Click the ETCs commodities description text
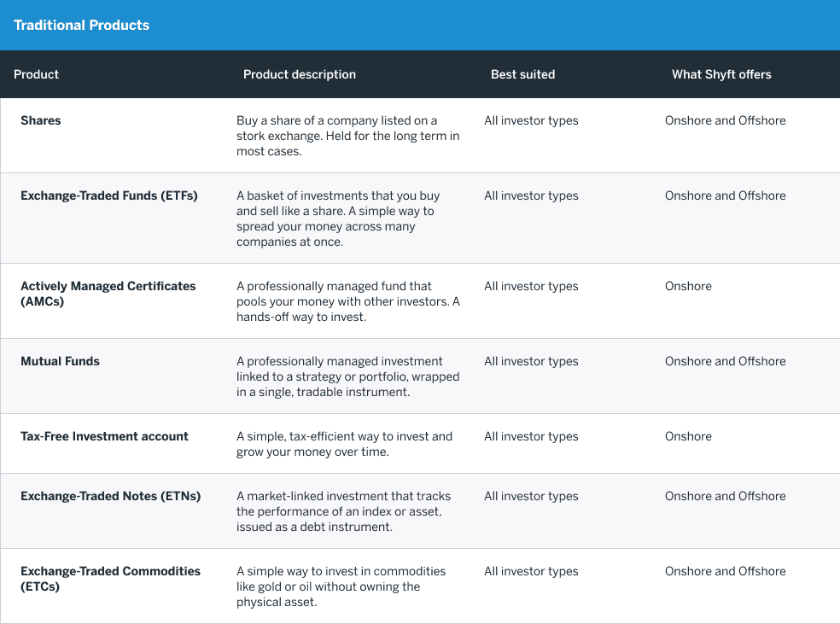The height and width of the screenshot is (624, 840). click(x=341, y=586)
